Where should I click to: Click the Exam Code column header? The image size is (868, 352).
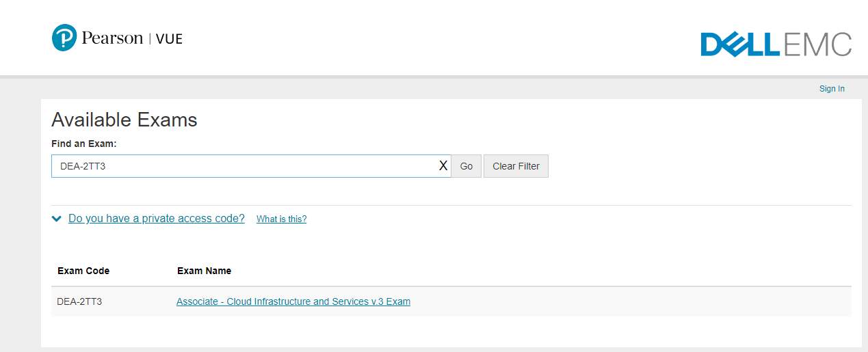[x=83, y=271]
